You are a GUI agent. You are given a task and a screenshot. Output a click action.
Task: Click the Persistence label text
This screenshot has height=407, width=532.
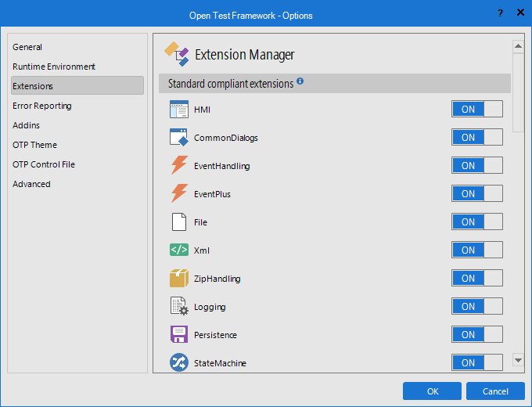(x=215, y=335)
